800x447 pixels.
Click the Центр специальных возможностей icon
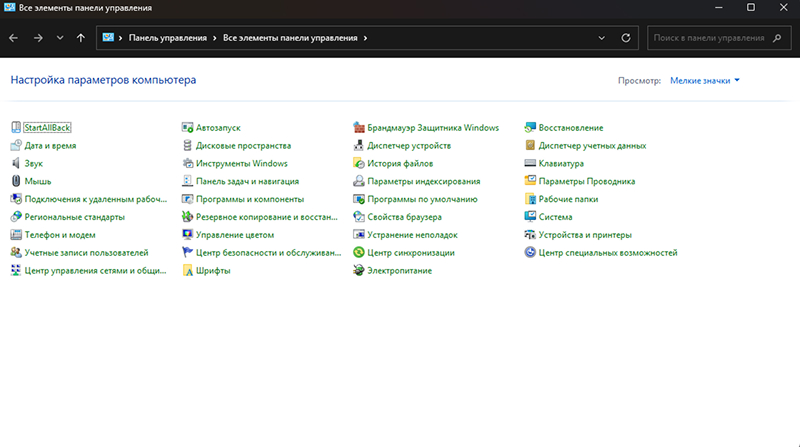(x=530, y=253)
